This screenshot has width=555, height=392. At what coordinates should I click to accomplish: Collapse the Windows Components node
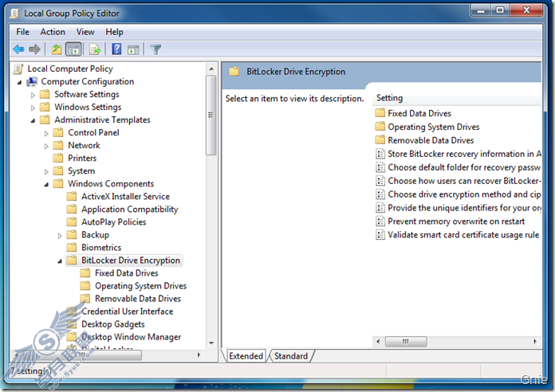46,185
